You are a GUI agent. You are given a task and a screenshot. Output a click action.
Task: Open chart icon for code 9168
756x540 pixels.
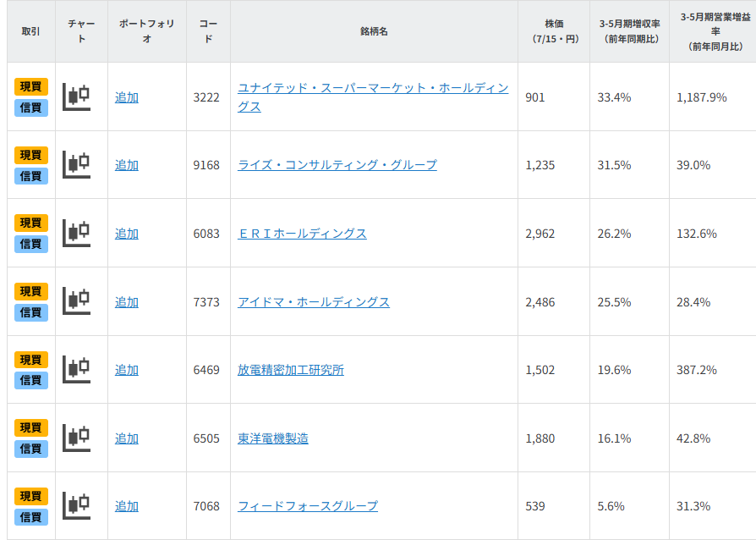[x=77, y=164]
